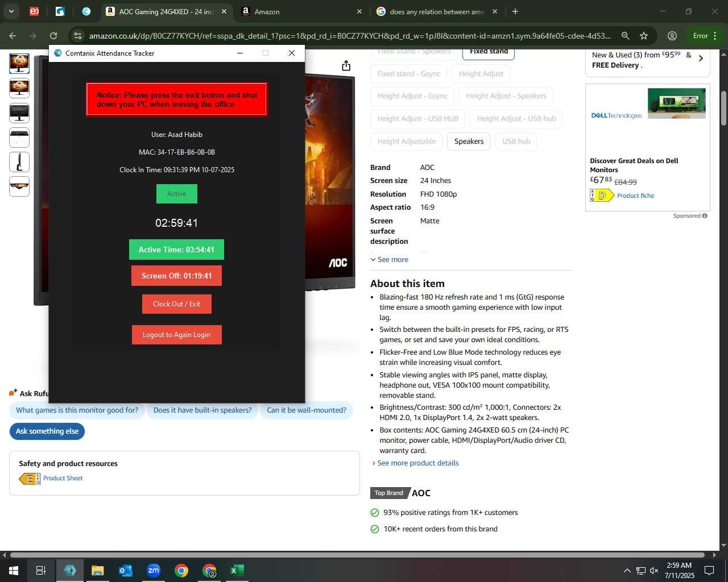
Task: Open Outlook from the taskbar
Action: point(126,571)
